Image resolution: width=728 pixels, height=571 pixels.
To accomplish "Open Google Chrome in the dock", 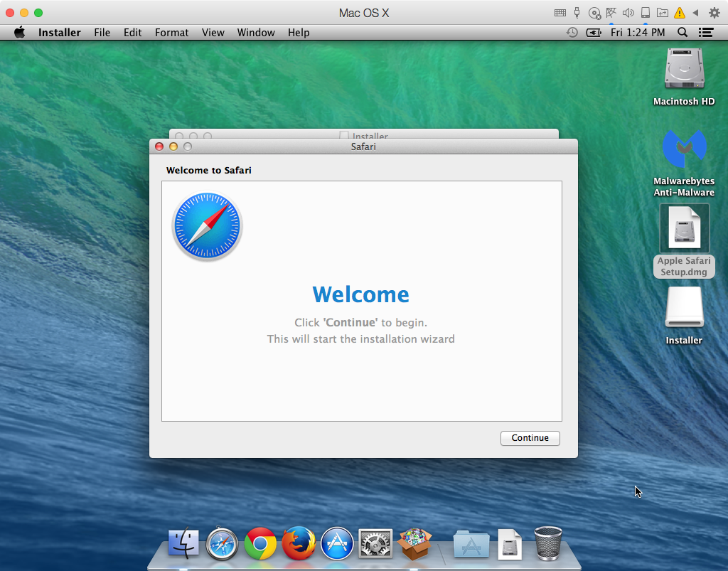I will pyautogui.click(x=260, y=545).
